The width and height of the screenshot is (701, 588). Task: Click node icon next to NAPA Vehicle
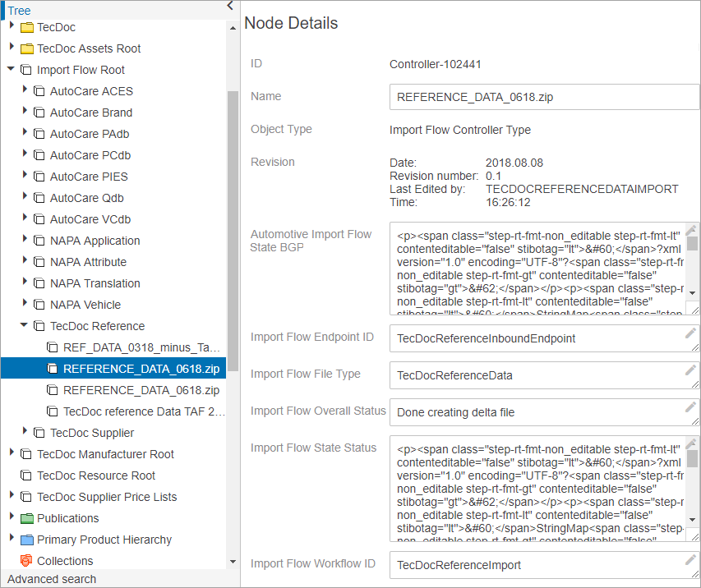tap(39, 305)
